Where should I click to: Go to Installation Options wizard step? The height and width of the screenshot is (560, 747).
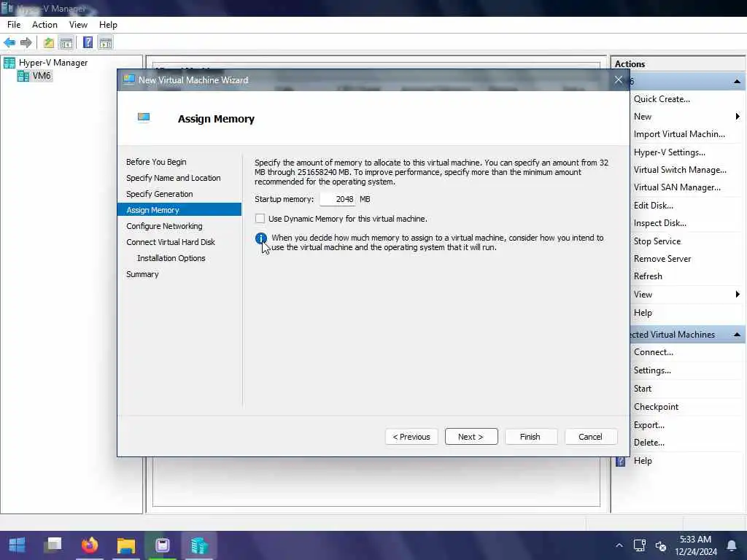click(171, 258)
